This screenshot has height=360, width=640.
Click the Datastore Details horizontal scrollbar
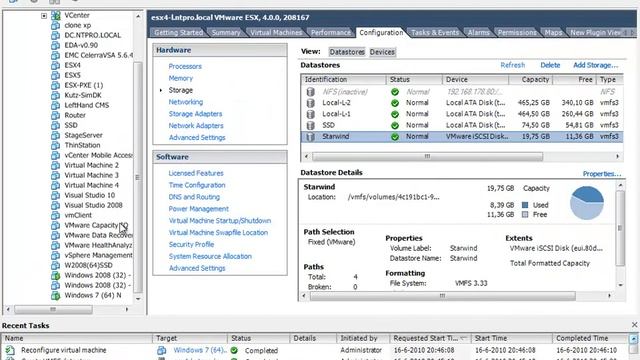442,296
